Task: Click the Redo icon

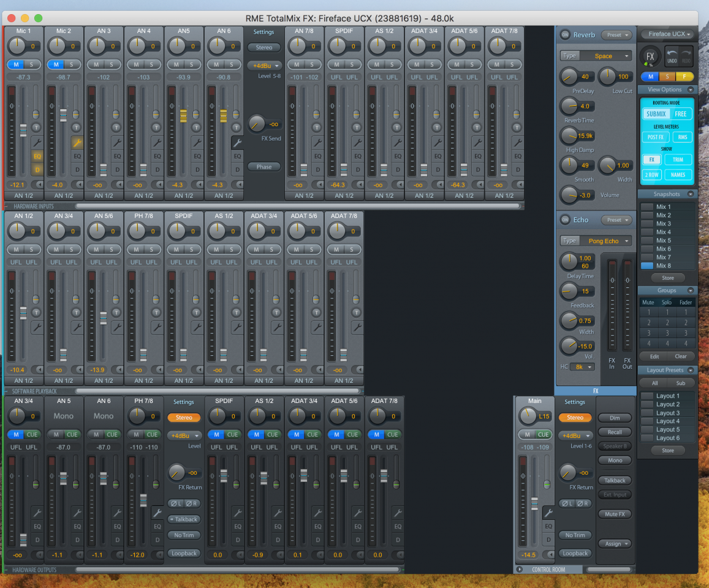Action: point(686,56)
